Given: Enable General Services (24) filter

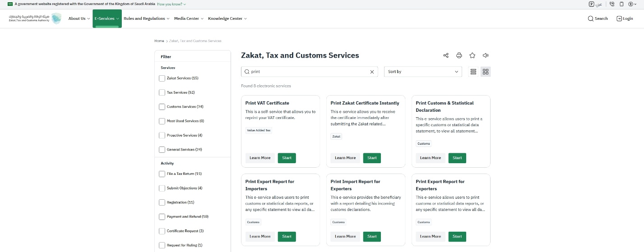Looking at the screenshot, I should (x=162, y=150).
